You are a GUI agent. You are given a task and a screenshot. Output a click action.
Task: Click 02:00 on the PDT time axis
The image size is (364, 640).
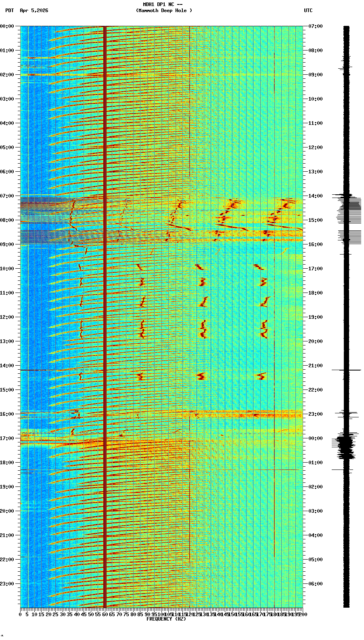(x=7, y=75)
